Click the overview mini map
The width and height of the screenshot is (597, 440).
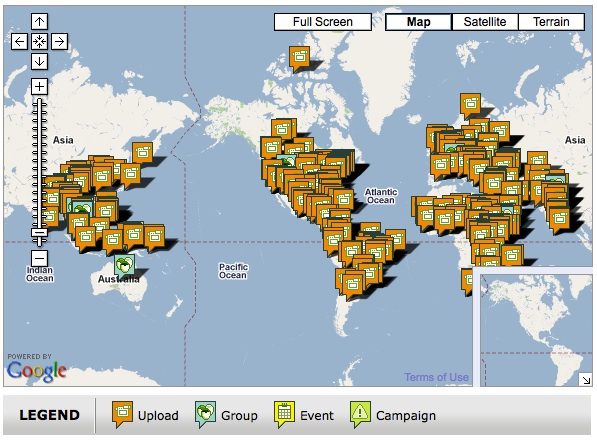536,330
